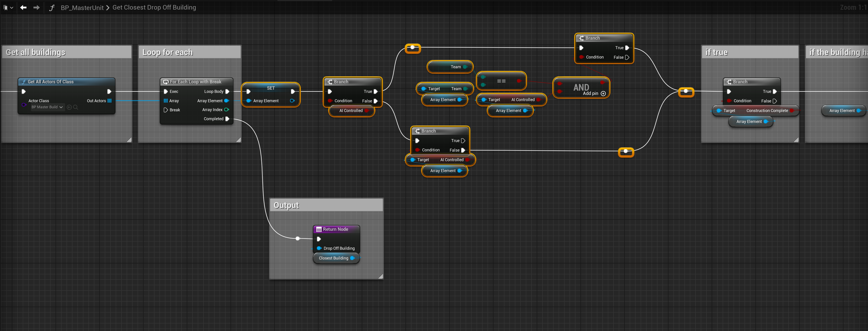Open the bookmarks dropdown in breadcrumb bar
868x331 pixels.
pyautogui.click(x=8, y=8)
